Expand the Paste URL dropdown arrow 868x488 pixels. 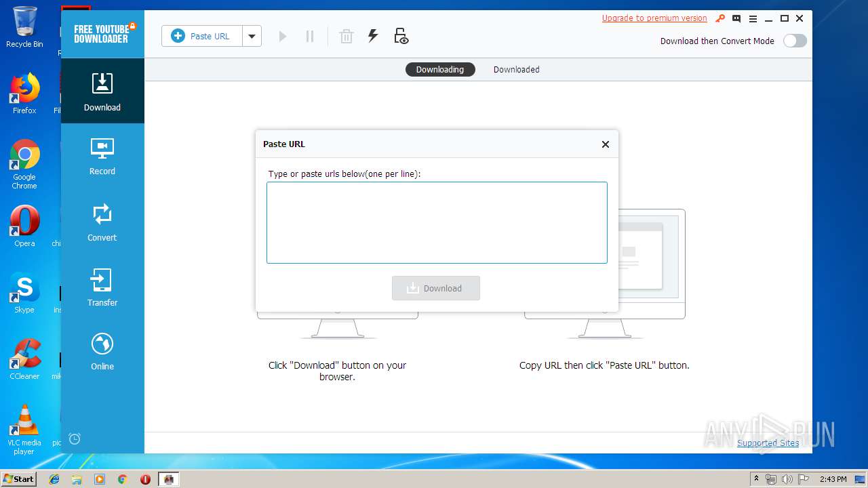click(252, 36)
